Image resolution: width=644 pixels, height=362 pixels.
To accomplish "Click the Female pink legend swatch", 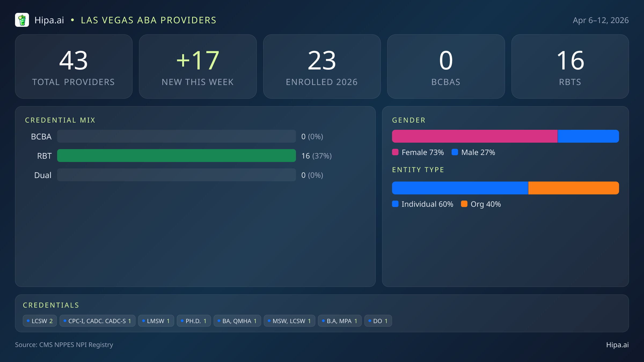I will pos(395,152).
